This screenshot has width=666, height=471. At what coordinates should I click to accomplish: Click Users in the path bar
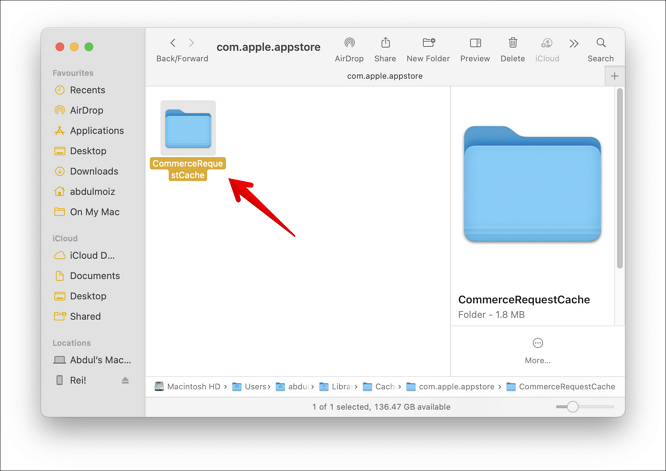(x=250, y=387)
